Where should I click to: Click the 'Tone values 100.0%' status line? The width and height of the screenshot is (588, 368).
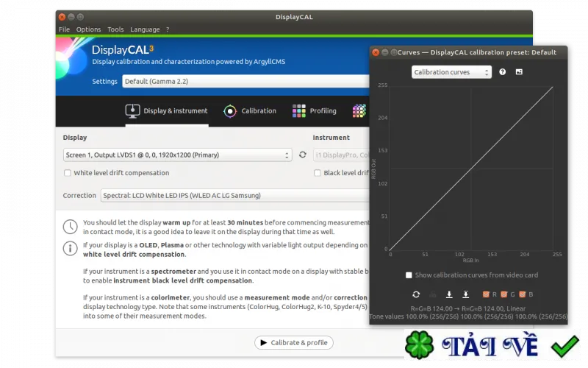(x=468, y=316)
